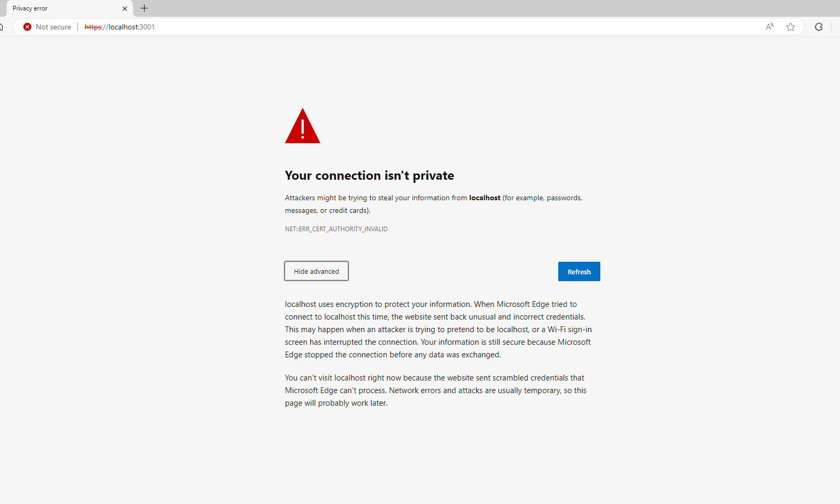Click the red warning triangle on the page
The height and width of the screenshot is (504, 840).
(x=302, y=127)
